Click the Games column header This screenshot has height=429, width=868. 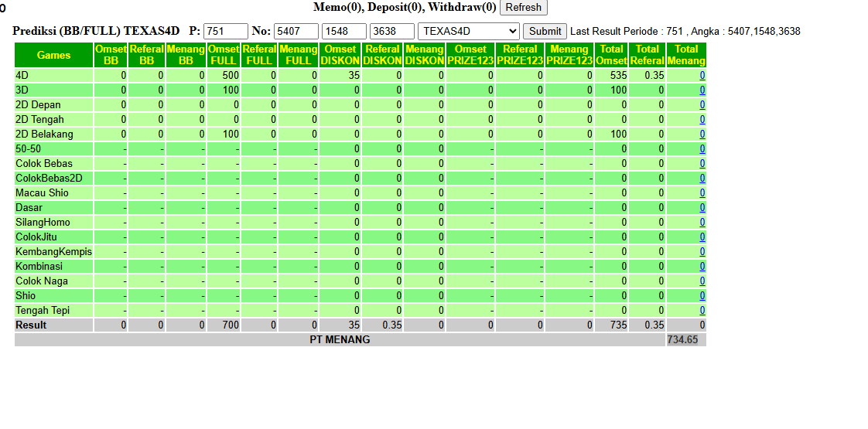(x=53, y=56)
